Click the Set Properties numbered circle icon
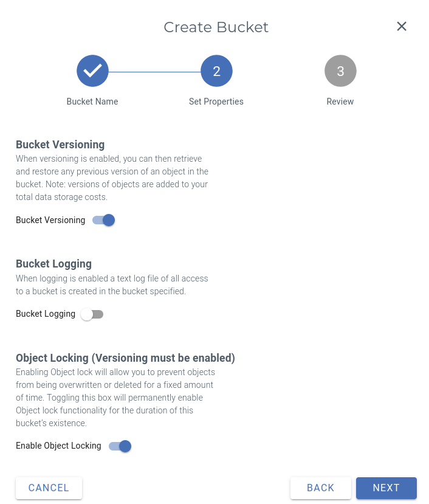This screenshot has width=429, height=504. (216, 71)
